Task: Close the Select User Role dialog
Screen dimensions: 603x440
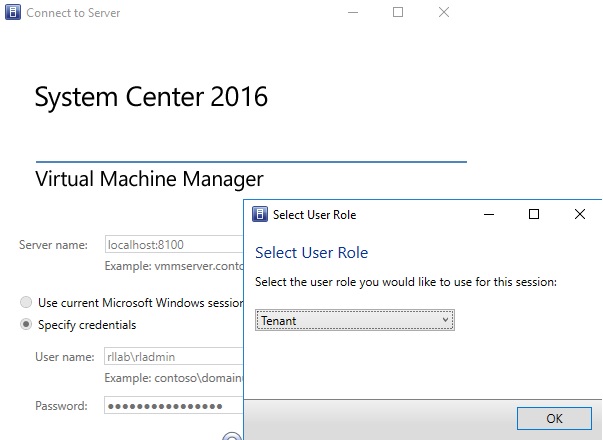Action: (x=580, y=214)
